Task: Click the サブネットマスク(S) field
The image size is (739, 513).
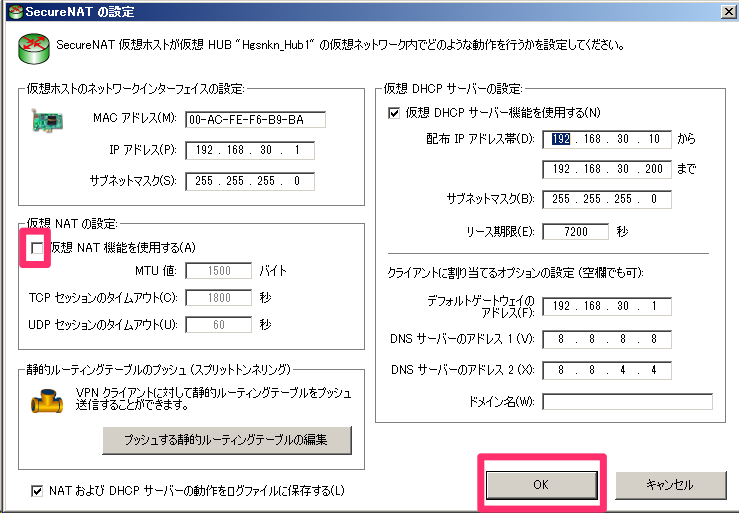Action: [250, 181]
